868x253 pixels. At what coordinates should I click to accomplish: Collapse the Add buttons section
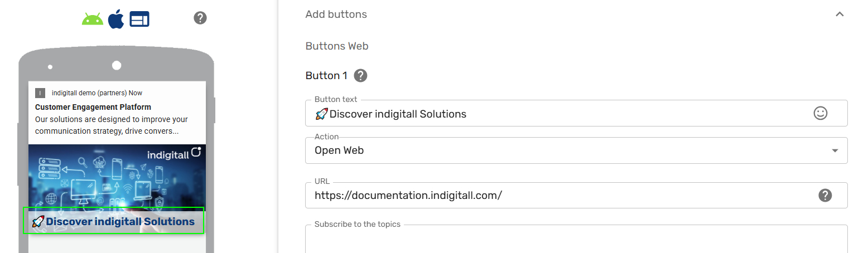840,14
